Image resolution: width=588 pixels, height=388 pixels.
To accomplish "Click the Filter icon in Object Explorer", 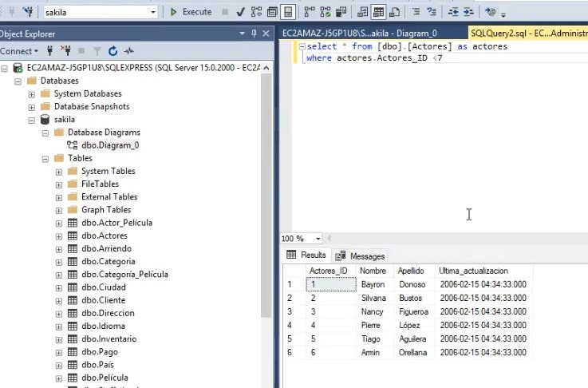I will (97, 50).
